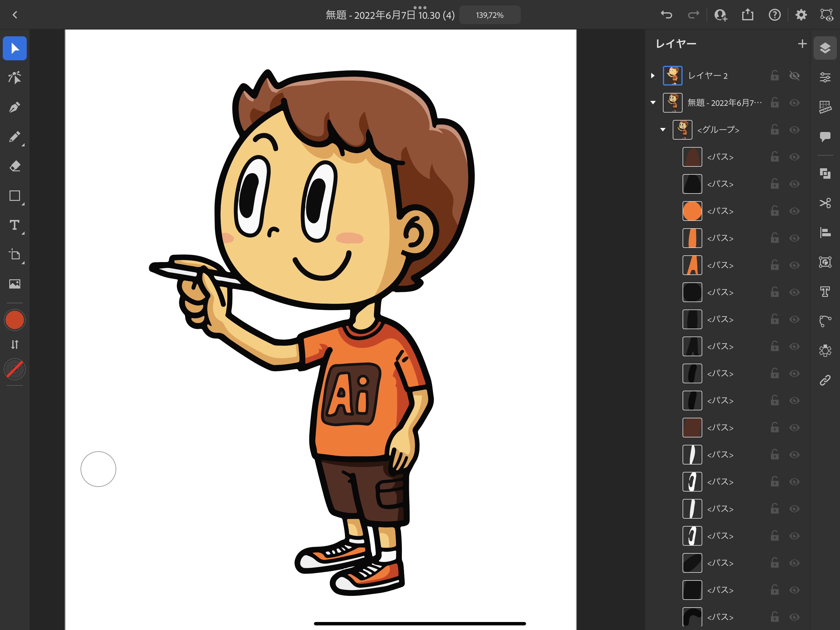
Task: Show the hidden レイヤー 2 layer
Action: click(x=794, y=76)
